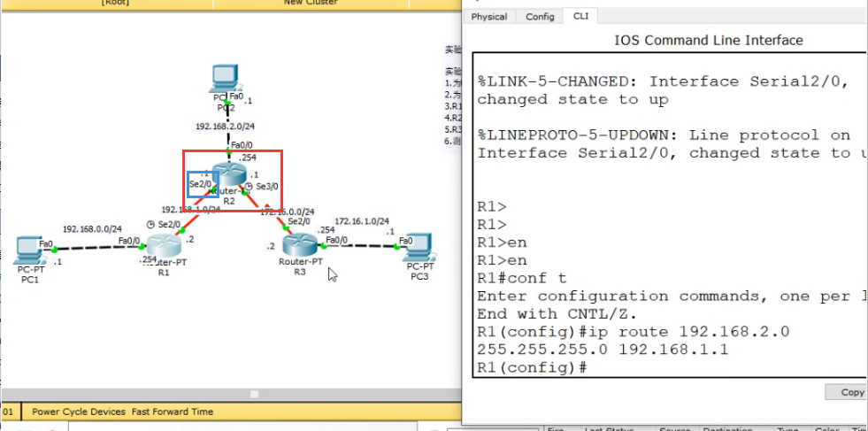868x431 pixels.
Task: Click Fast Forward Time
Action: [x=173, y=412]
